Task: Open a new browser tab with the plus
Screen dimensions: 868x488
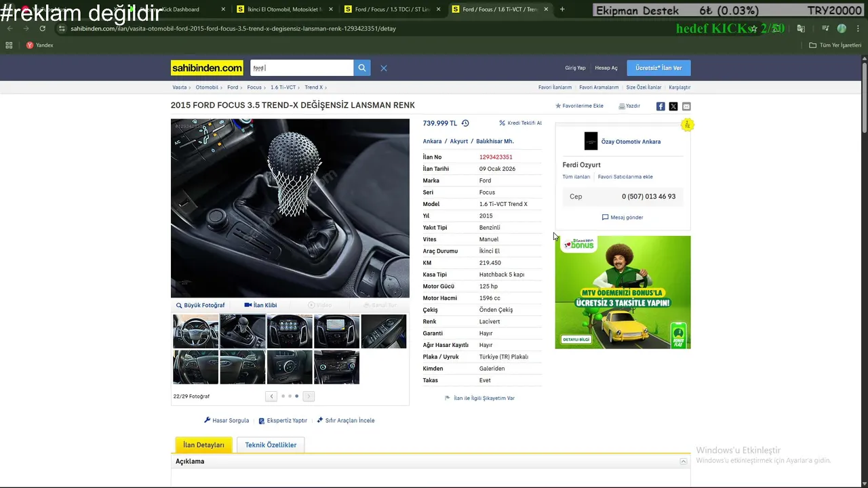Action: click(562, 9)
